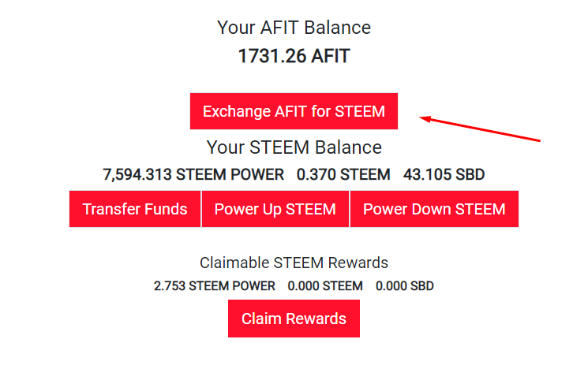The image size is (588, 369).
Task: Click the 0.370 STEEM balance value
Action: coord(343,174)
